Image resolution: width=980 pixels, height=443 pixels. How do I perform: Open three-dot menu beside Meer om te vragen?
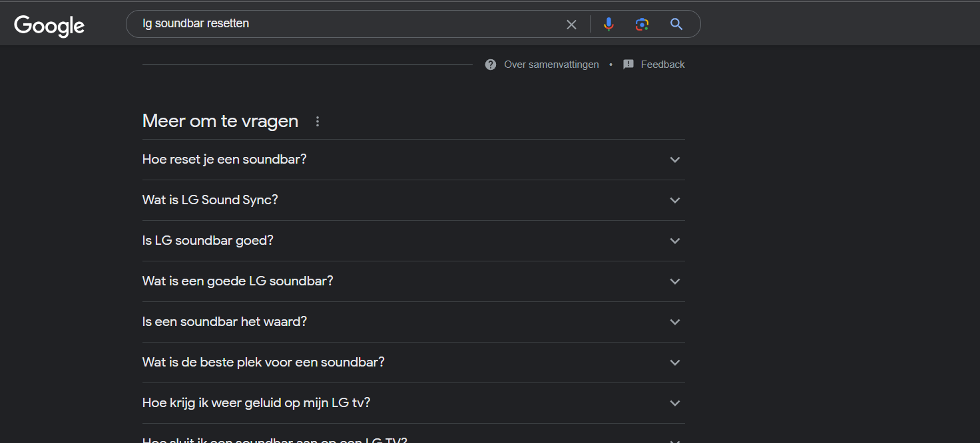[318, 122]
